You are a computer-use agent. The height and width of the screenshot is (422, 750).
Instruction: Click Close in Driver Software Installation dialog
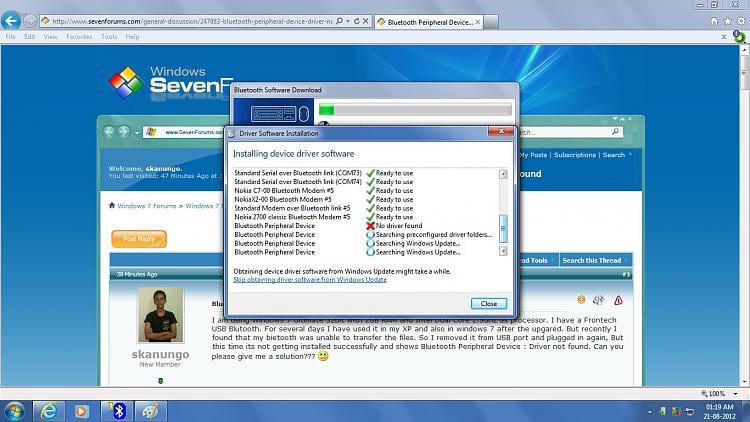[488, 303]
